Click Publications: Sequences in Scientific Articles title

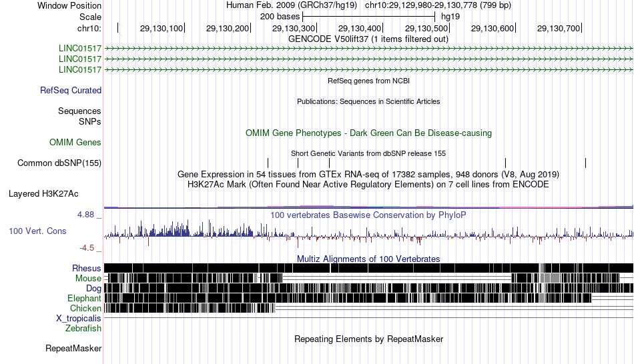pos(368,101)
